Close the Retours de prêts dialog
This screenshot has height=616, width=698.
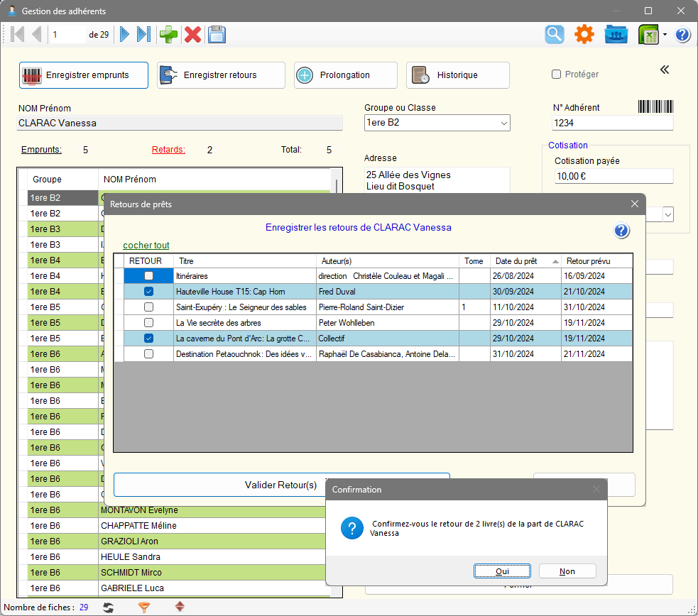[x=634, y=204]
